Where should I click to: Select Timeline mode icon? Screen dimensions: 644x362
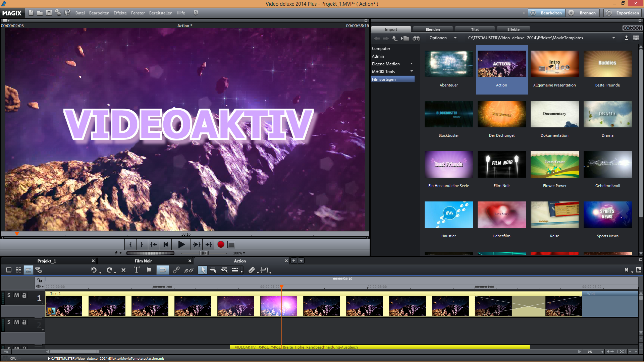tap(29, 270)
